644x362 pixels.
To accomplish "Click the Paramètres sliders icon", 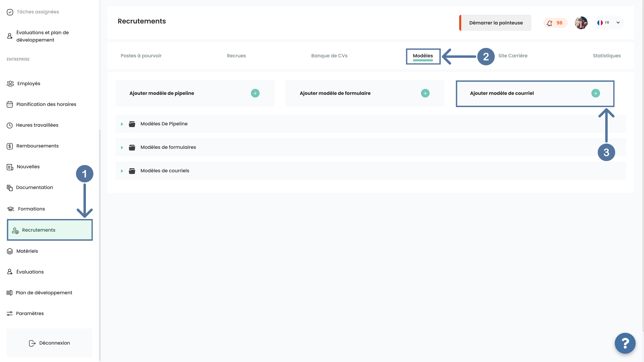I will click(10, 314).
